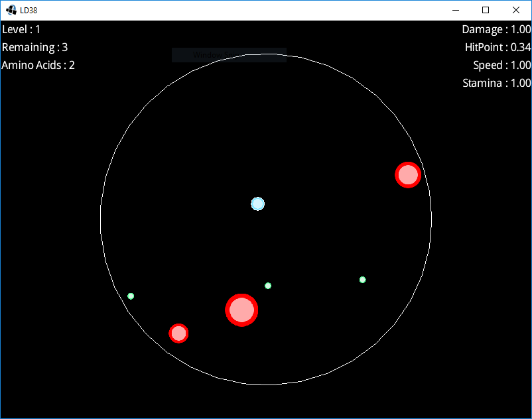Click the HitPoint stat value
The image size is (532, 419).
pos(521,47)
